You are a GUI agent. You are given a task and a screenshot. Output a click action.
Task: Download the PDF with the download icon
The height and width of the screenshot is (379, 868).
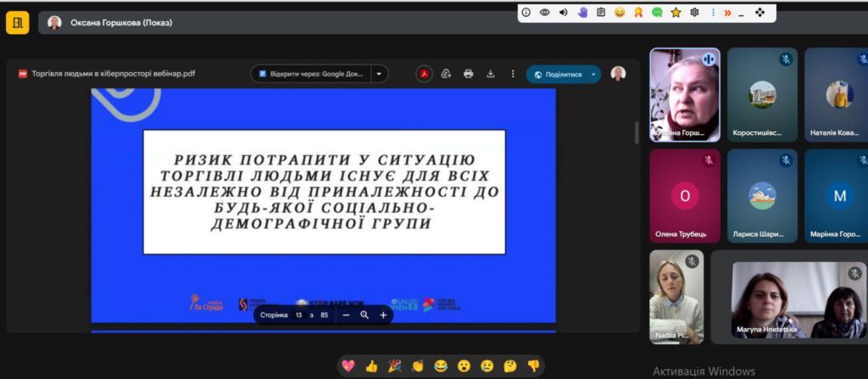coord(491,74)
